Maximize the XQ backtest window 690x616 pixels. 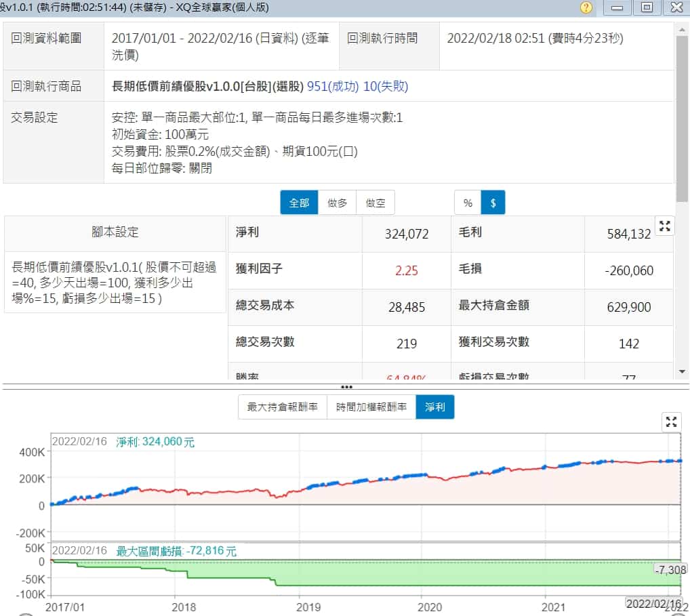click(647, 7)
